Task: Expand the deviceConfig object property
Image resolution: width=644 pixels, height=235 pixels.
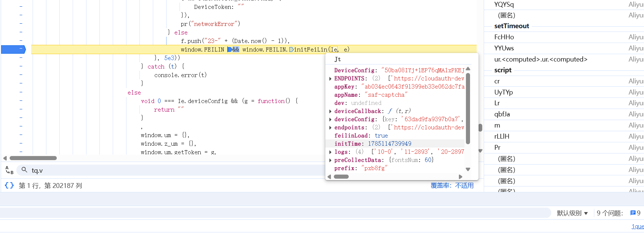Action: point(330,119)
